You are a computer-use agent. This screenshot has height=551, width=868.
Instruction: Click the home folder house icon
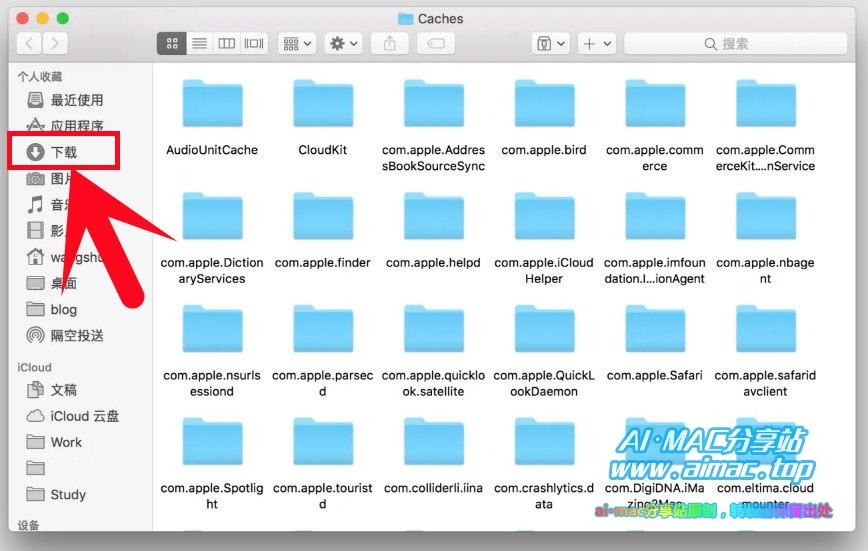coord(35,257)
